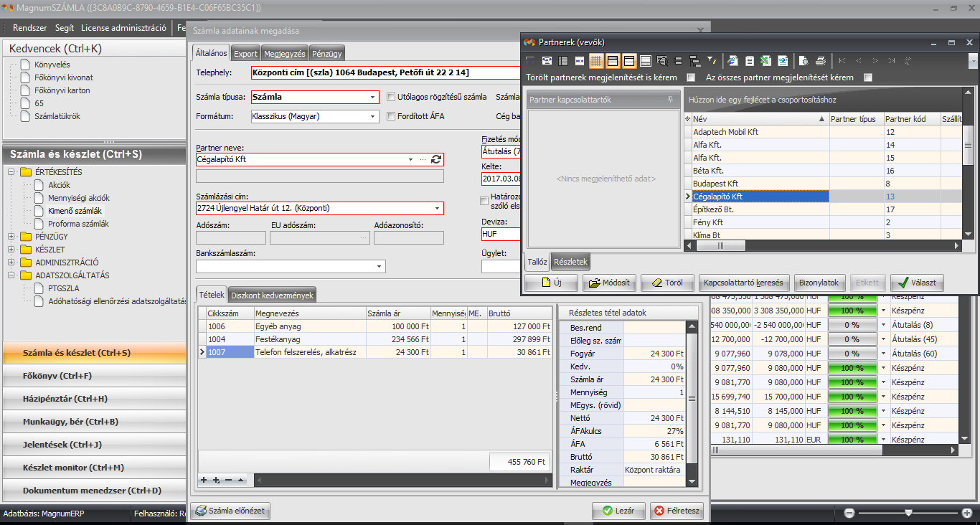Open the 'Diszkont kedvezmények' tab
Screen dimensions: 980x525
(272, 295)
